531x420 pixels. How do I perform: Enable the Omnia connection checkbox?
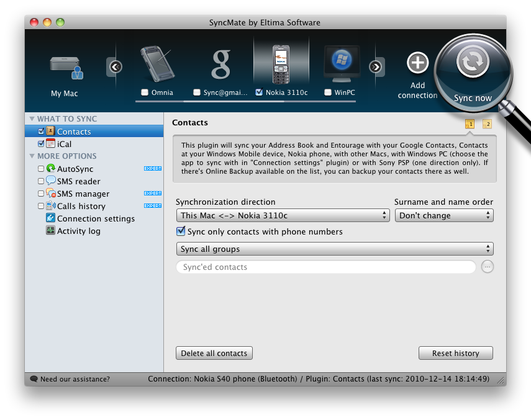click(x=145, y=92)
